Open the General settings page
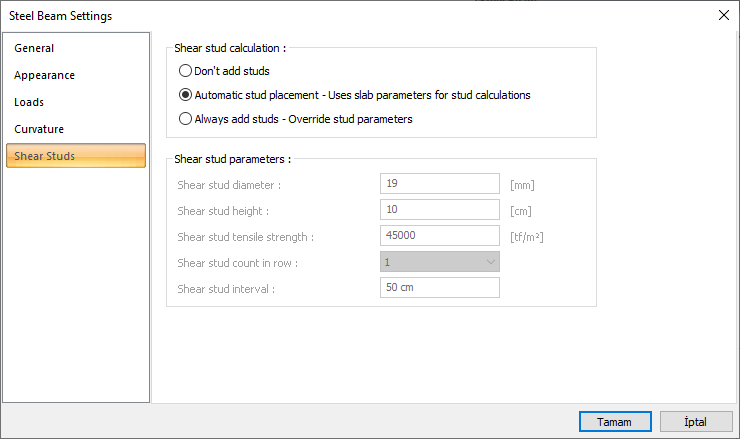 tap(34, 48)
